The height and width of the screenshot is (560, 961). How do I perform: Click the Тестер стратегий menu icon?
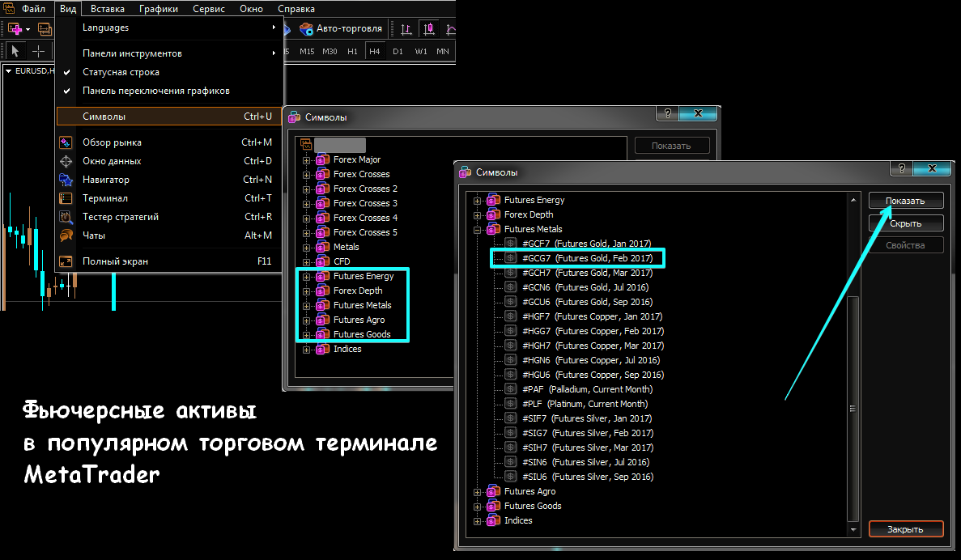pyautogui.click(x=66, y=217)
